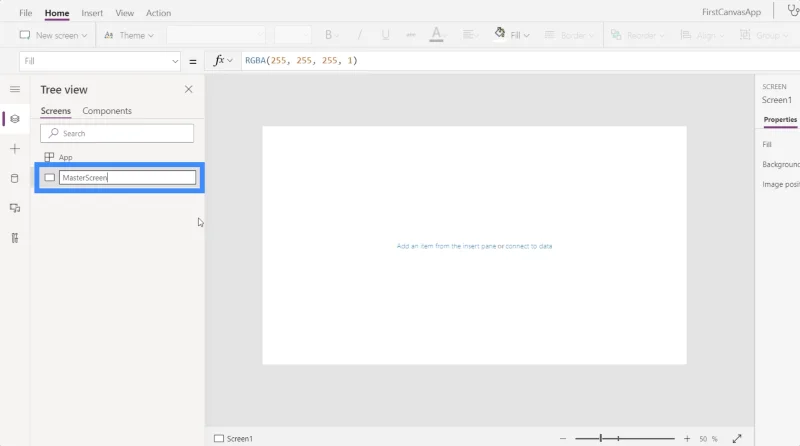Viewport: 800px width, 446px height.
Task: Click the hamburger menu icon in sidebar
Action: (15, 89)
